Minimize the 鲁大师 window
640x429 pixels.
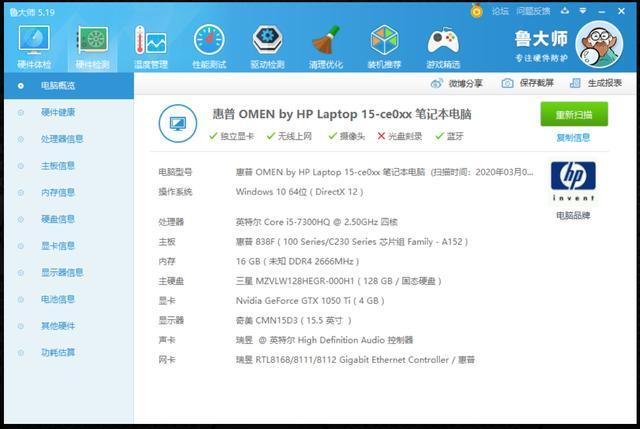(602, 11)
